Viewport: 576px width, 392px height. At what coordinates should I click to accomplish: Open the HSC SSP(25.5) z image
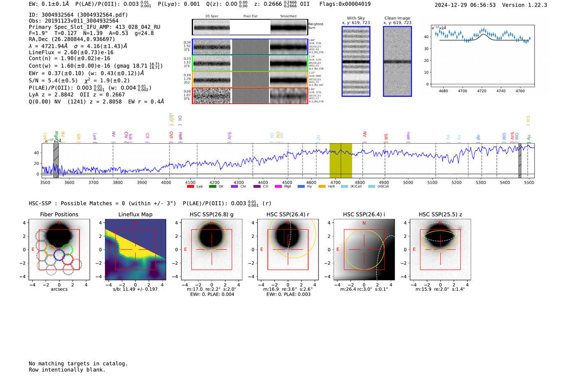click(440, 249)
